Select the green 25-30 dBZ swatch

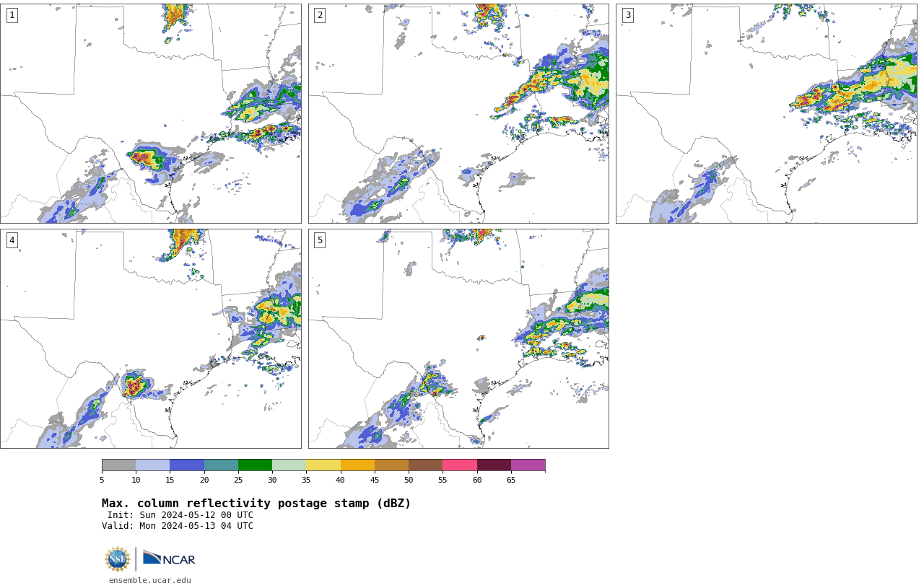(x=255, y=465)
